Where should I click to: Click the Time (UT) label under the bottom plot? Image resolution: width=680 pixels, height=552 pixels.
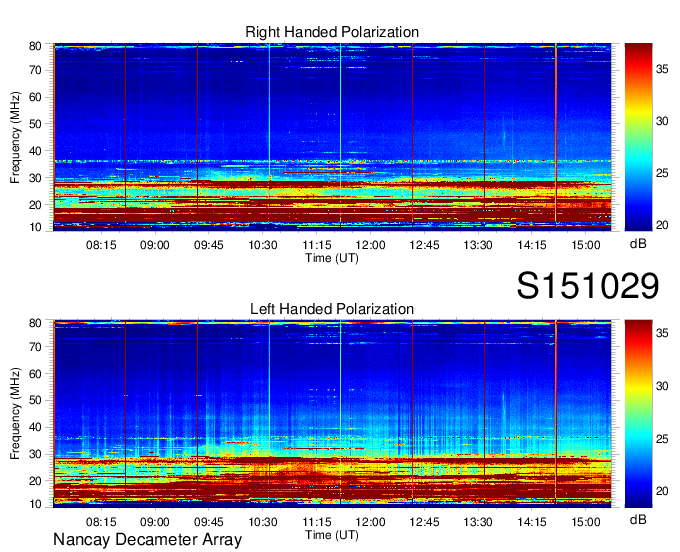tap(332, 535)
